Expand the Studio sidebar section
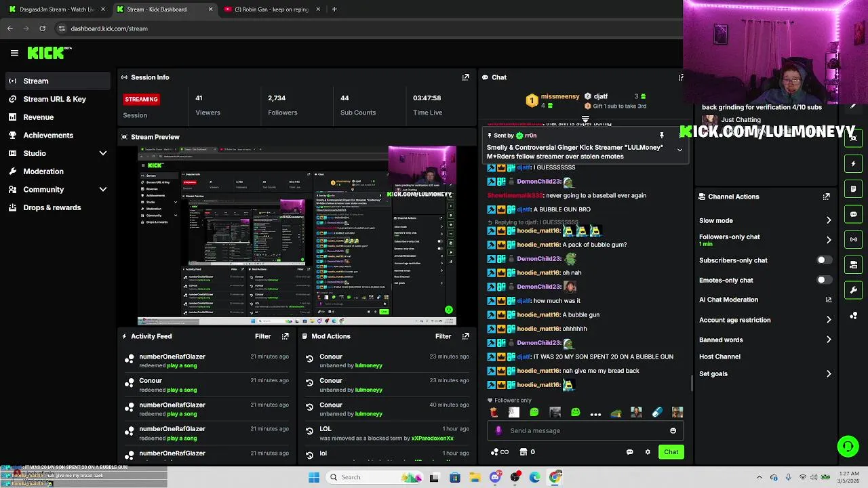 [103, 153]
